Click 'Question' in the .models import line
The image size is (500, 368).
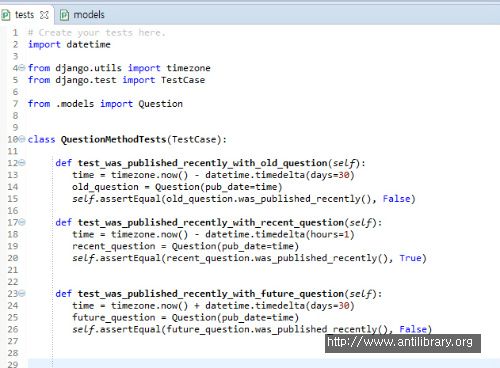point(161,104)
